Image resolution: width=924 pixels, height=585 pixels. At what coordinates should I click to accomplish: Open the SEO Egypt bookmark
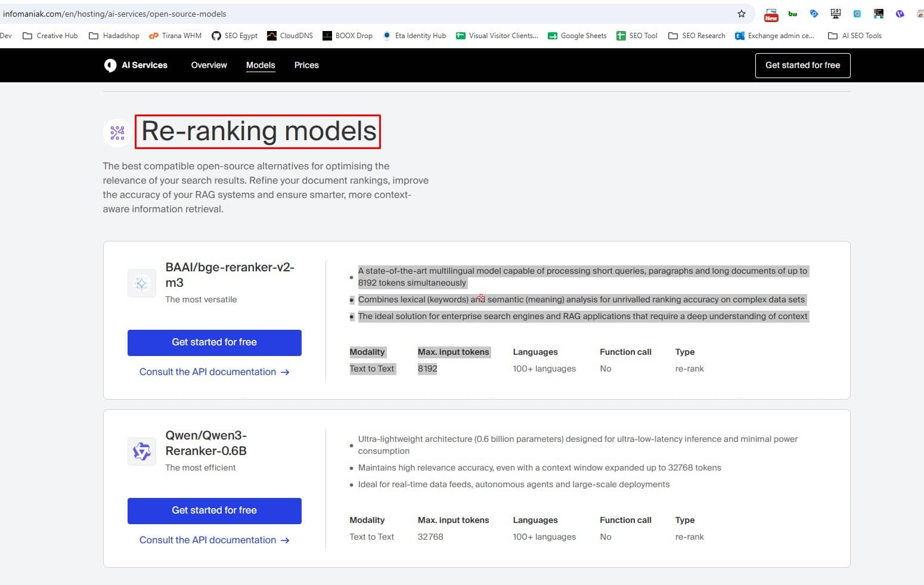click(x=235, y=36)
